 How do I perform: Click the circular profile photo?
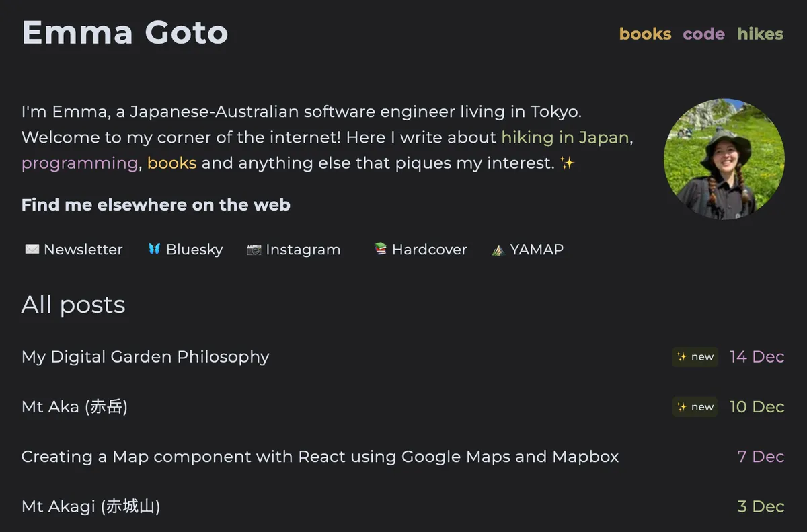click(724, 159)
